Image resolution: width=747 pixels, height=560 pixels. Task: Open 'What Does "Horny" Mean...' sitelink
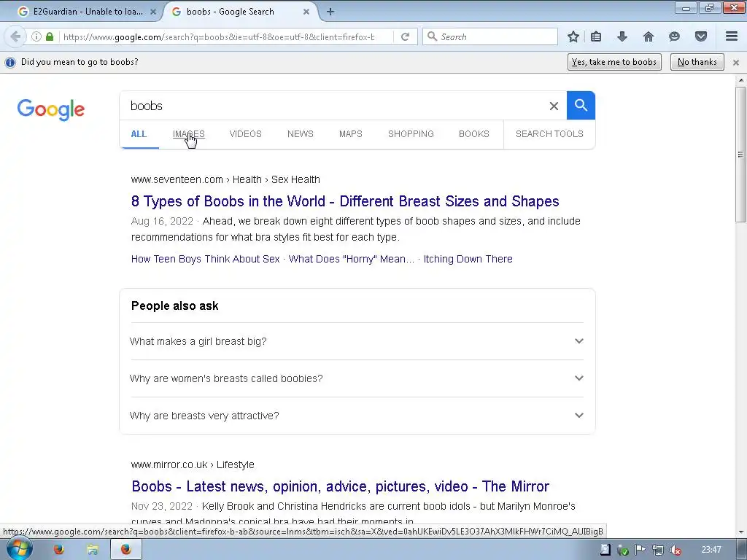point(352,259)
